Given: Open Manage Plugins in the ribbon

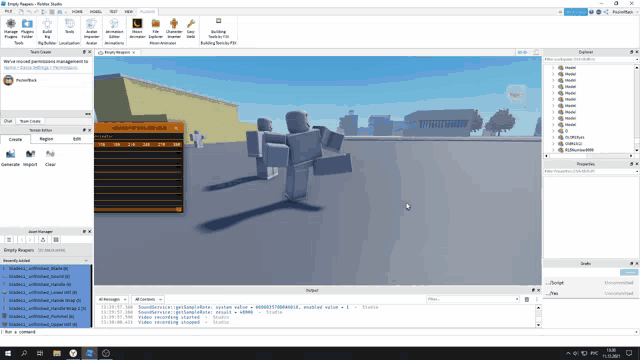Looking at the screenshot, I should 11,28.
